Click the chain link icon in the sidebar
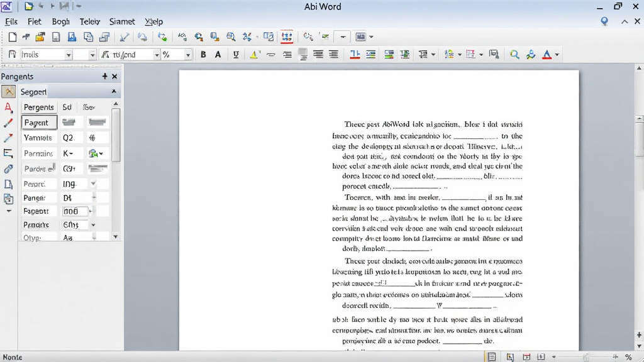644x362 pixels. [8, 168]
